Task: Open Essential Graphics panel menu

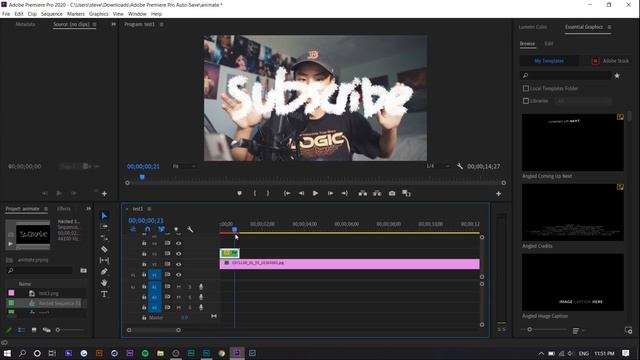Action: pos(609,27)
